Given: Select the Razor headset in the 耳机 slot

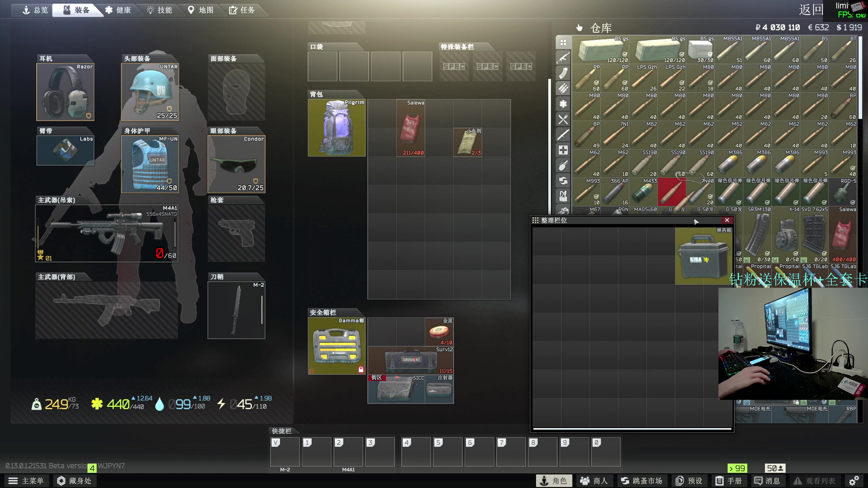Looking at the screenshot, I should (65, 92).
